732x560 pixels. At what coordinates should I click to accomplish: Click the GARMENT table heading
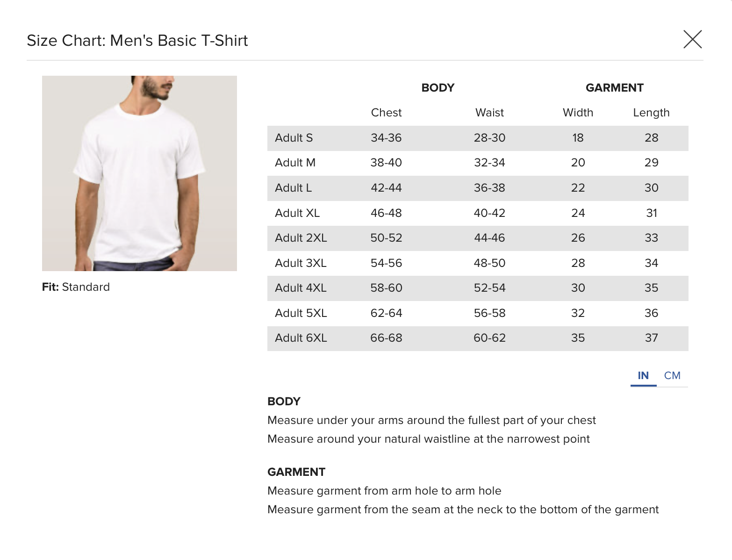[614, 88]
